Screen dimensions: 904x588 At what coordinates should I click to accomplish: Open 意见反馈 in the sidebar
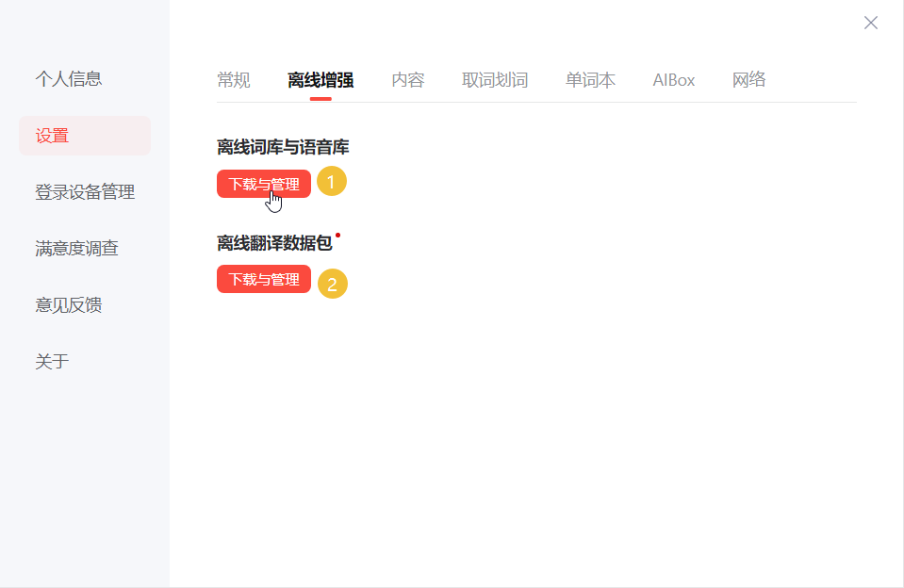coord(69,305)
